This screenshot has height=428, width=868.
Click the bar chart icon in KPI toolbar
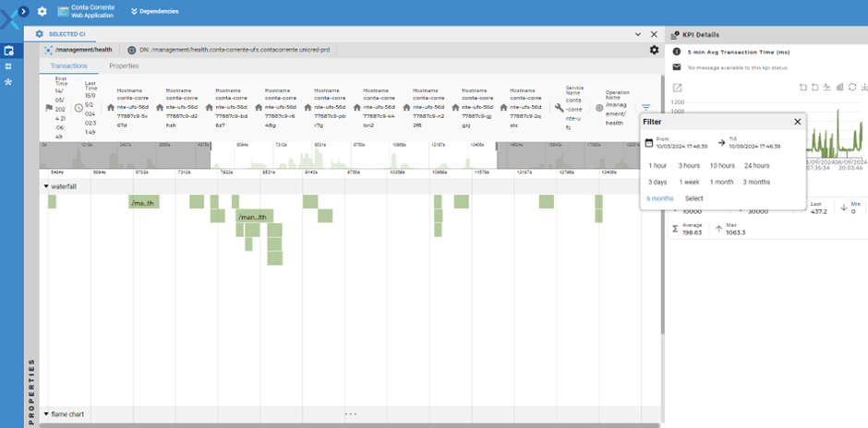(839, 87)
